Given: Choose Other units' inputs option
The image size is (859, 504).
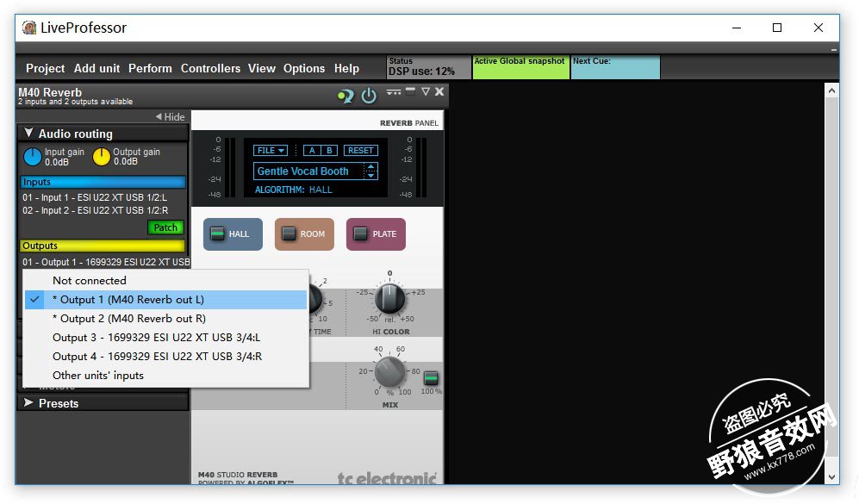Looking at the screenshot, I should coord(166,376).
